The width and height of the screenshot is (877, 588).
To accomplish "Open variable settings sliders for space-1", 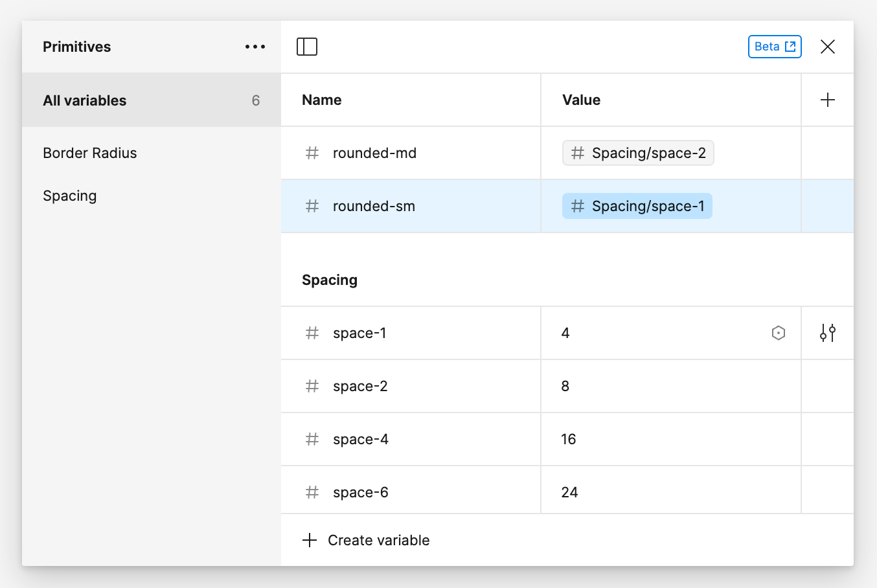I will coord(827,333).
